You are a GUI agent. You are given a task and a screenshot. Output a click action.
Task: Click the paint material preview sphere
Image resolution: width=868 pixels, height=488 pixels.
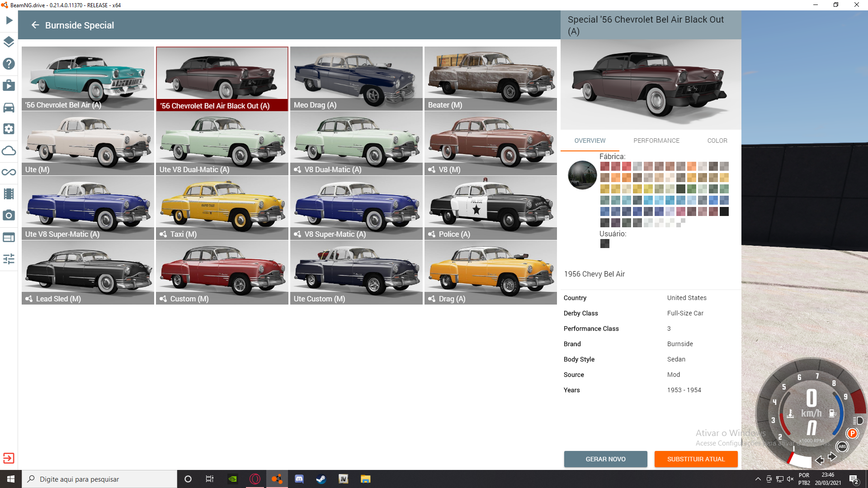[582, 175]
